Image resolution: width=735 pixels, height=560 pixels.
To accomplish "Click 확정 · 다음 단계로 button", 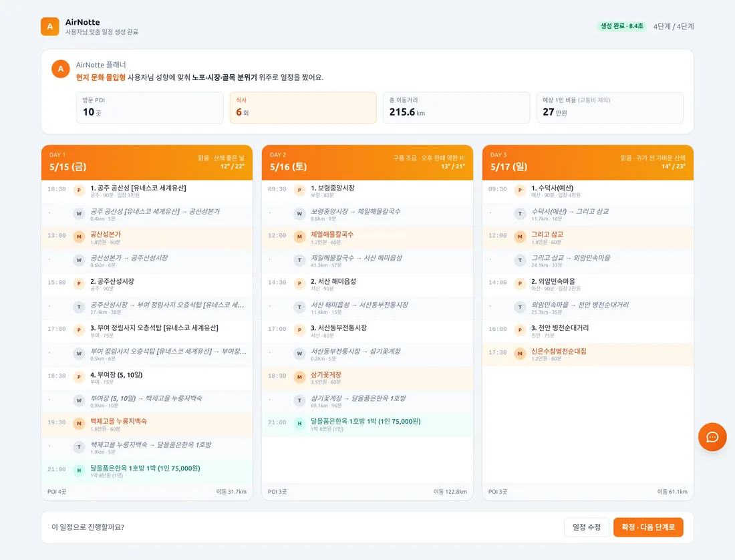I will pos(648,527).
